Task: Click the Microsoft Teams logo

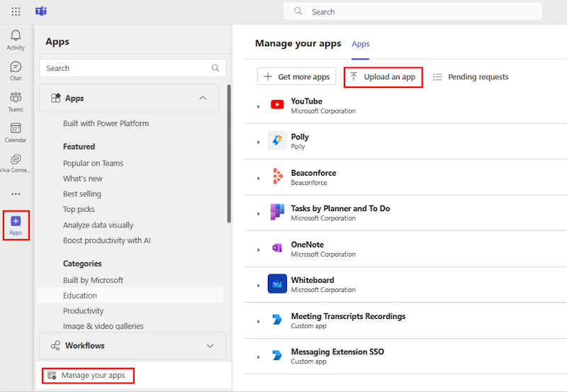Action: point(41,11)
